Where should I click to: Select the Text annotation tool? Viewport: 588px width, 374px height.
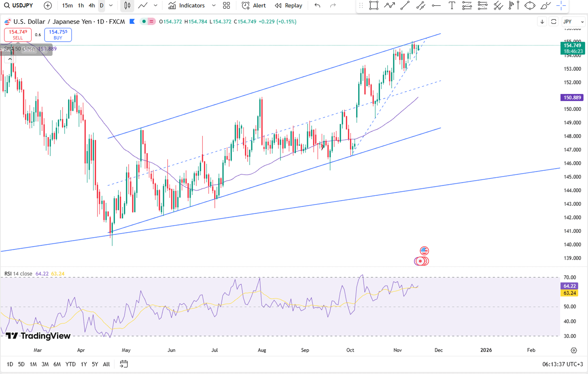[452, 6]
